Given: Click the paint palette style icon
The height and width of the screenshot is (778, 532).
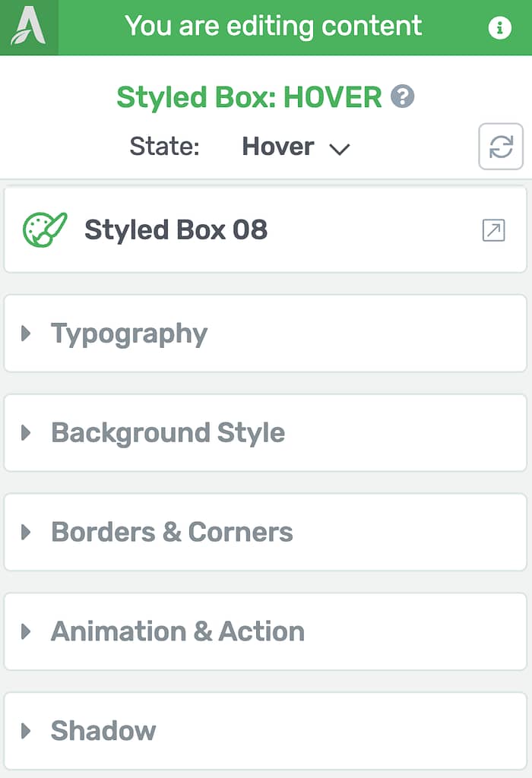Looking at the screenshot, I should click(45, 229).
